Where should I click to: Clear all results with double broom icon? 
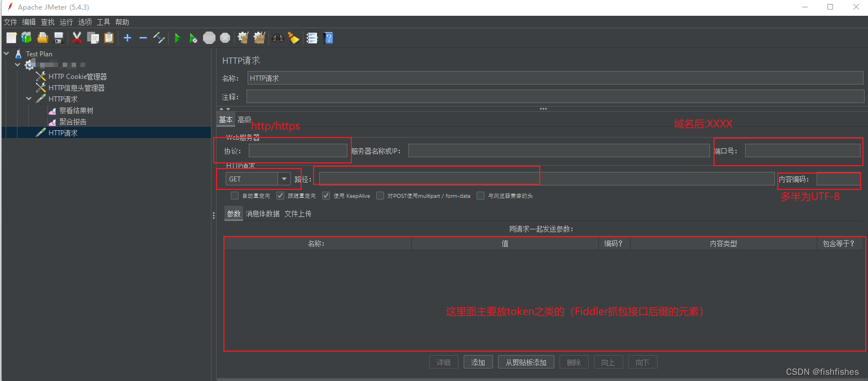point(259,38)
